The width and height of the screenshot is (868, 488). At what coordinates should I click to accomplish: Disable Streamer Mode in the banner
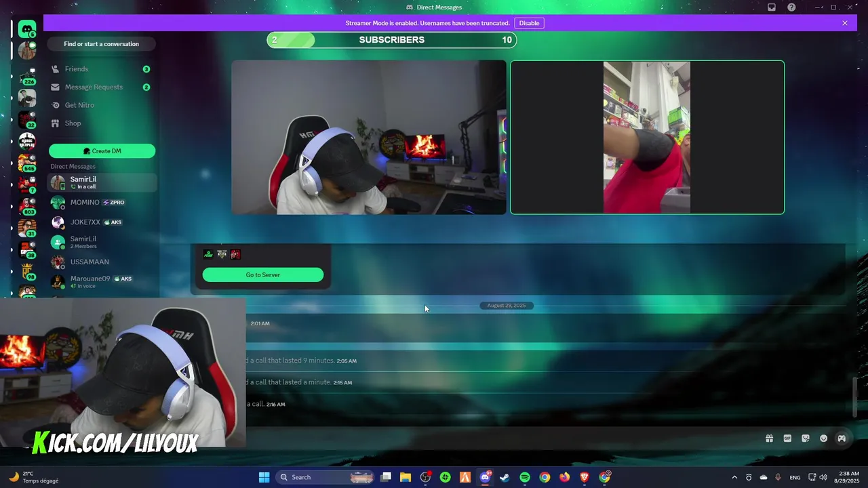pyautogui.click(x=529, y=23)
